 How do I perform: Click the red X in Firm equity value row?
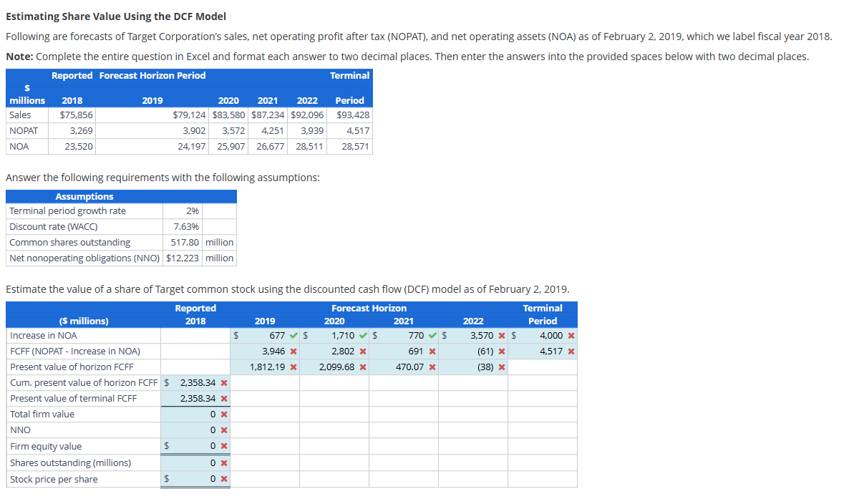[x=224, y=446]
